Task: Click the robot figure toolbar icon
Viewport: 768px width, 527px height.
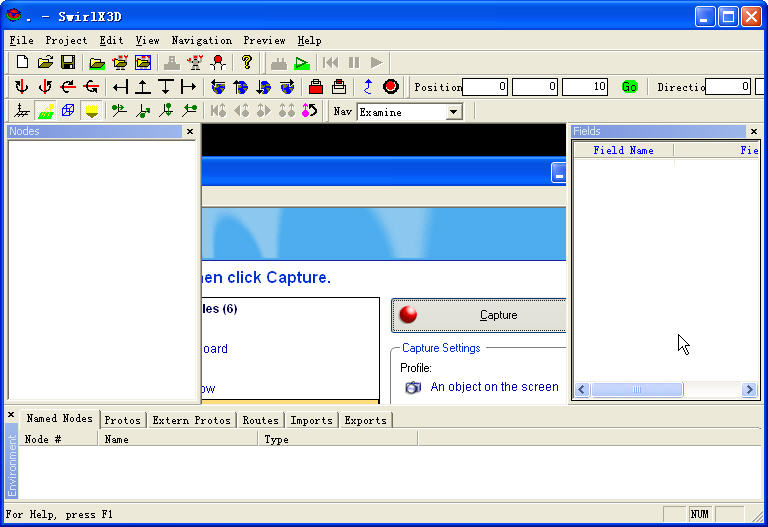Action: [x=195, y=62]
